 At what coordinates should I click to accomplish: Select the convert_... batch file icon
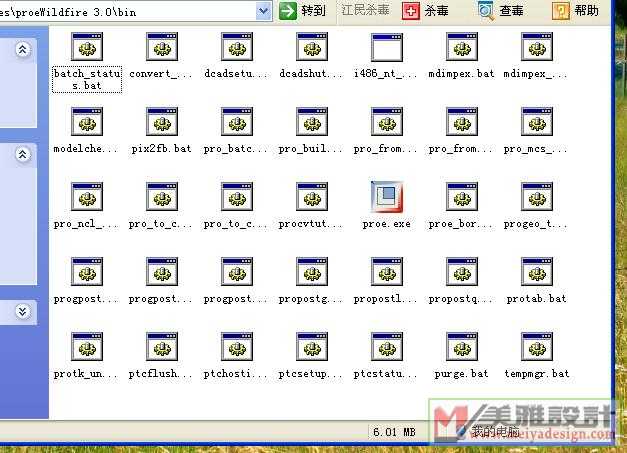point(162,47)
